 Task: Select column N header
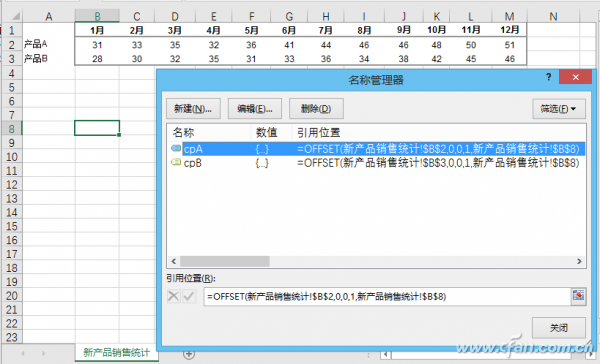click(553, 16)
